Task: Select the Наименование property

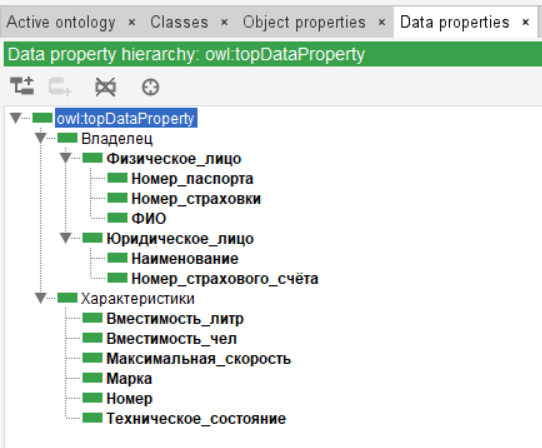Action: [x=185, y=259]
